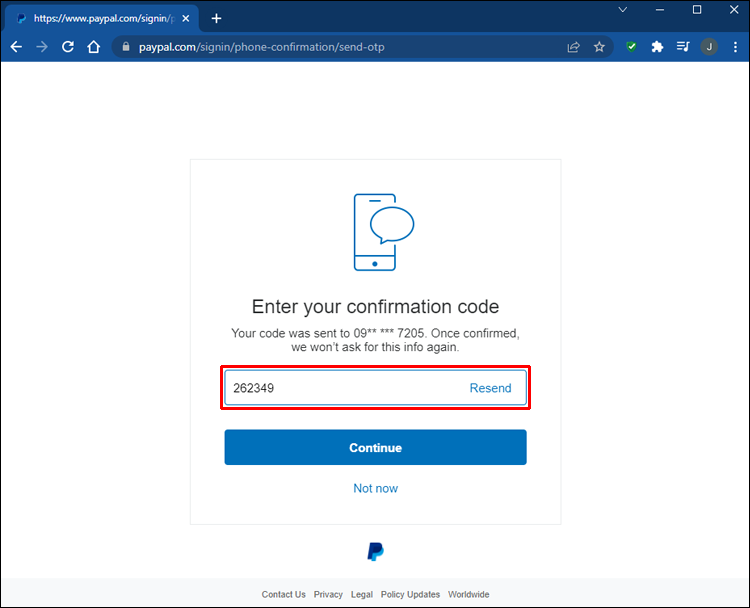Click the site lock icon
Screen dimensions: 750x608
[x=125, y=46]
